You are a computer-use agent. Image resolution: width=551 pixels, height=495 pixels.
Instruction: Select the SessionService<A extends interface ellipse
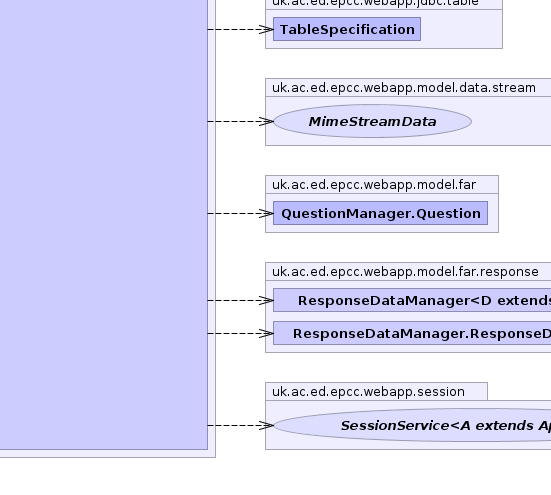pyautogui.click(x=412, y=425)
